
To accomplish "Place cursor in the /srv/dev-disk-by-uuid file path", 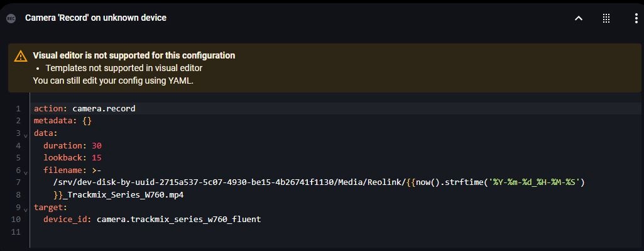I will click(229, 182).
